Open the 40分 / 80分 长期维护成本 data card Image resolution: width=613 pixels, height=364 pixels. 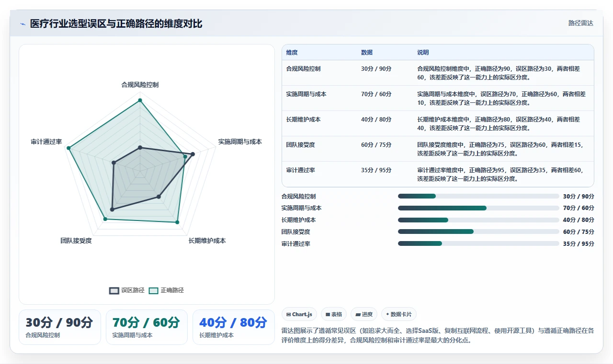click(234, 327)
